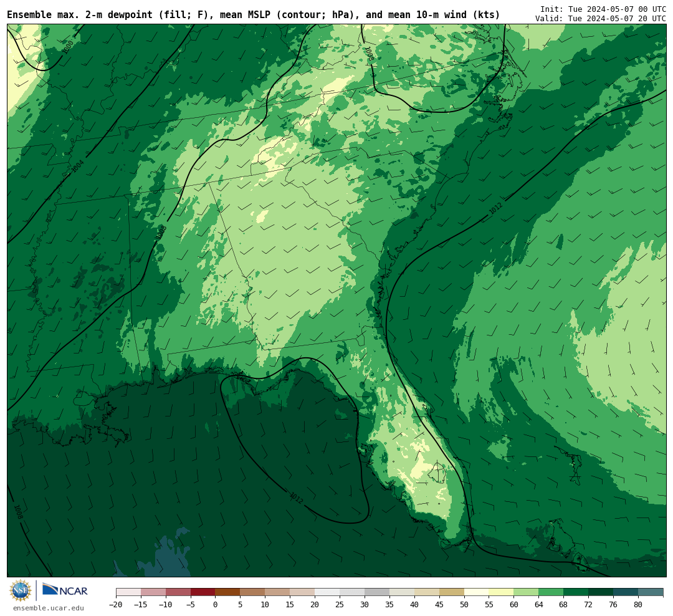Pick the 20 to 25 colorbar swatch
This screenshot has width=673, height=616.
click(328, 592)
